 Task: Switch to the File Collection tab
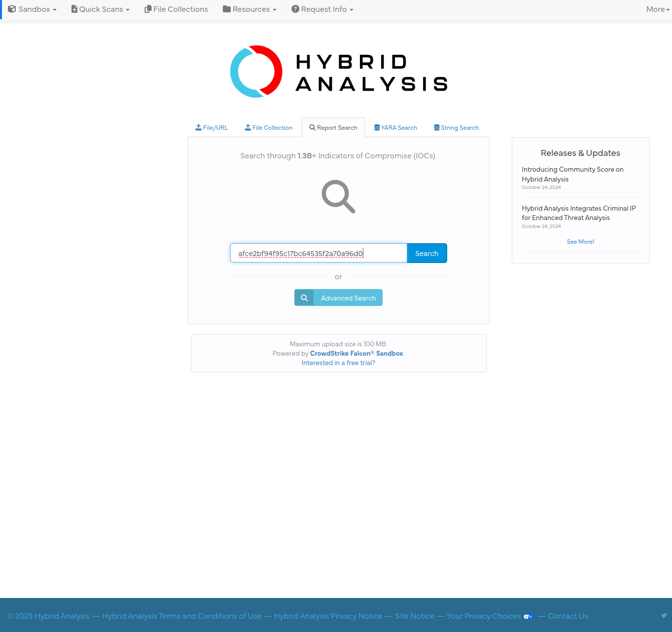pos(269,128)
